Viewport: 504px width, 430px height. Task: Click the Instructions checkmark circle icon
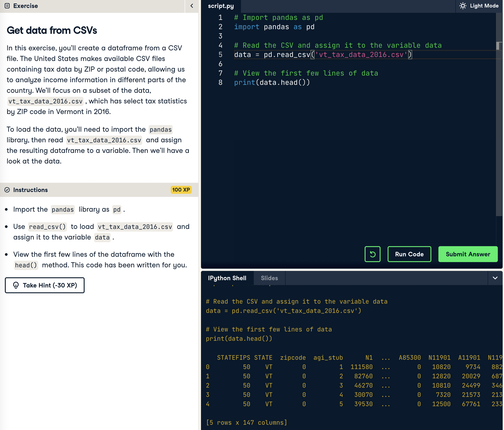point(7,190)
